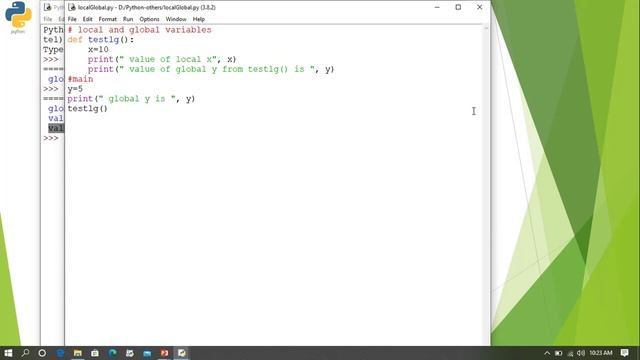Click on the 'x=10' line

click(98, 49)
